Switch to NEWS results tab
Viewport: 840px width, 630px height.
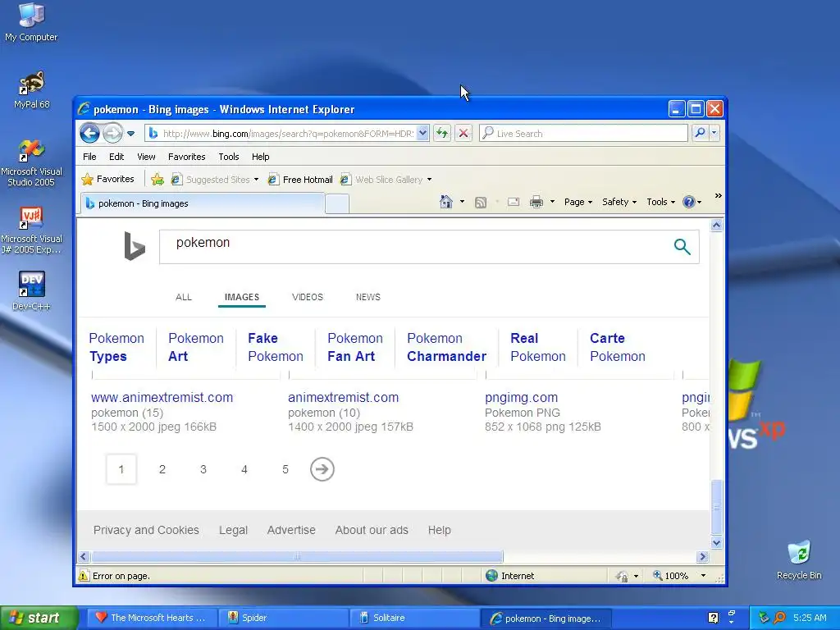click(368, 297)
